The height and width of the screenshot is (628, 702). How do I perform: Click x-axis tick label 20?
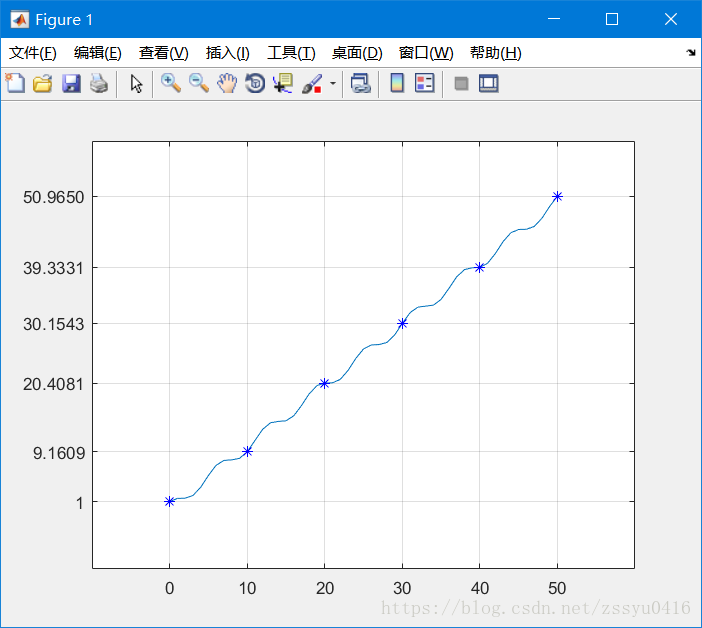point(325,588)
